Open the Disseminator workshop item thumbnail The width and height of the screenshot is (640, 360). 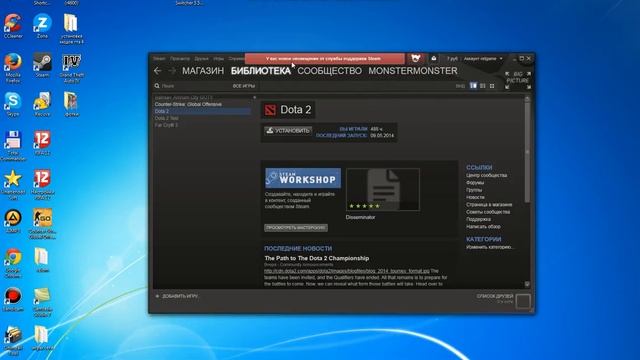coord(383,189)
